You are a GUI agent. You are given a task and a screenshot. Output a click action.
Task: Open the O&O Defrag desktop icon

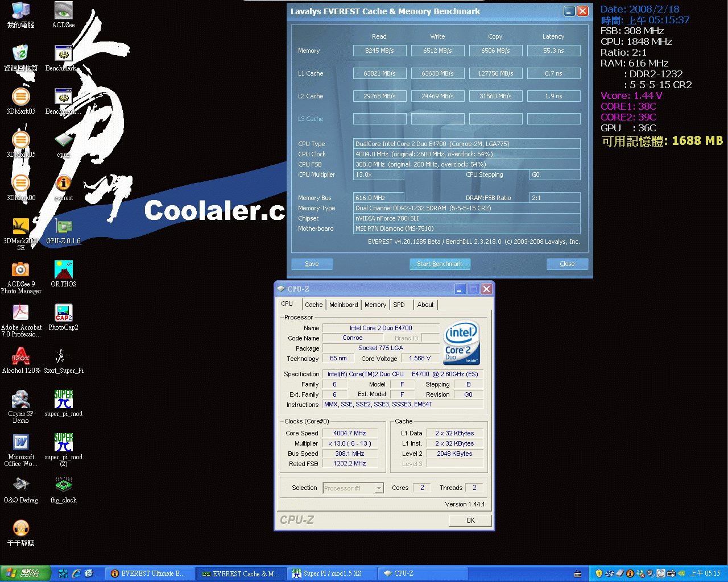[21, 485]
